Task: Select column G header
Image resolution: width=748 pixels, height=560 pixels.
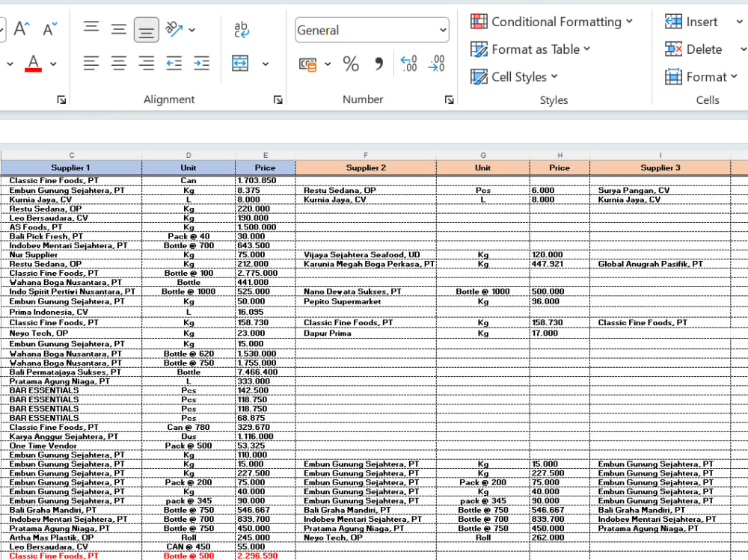Action: (x=483, y=155)
